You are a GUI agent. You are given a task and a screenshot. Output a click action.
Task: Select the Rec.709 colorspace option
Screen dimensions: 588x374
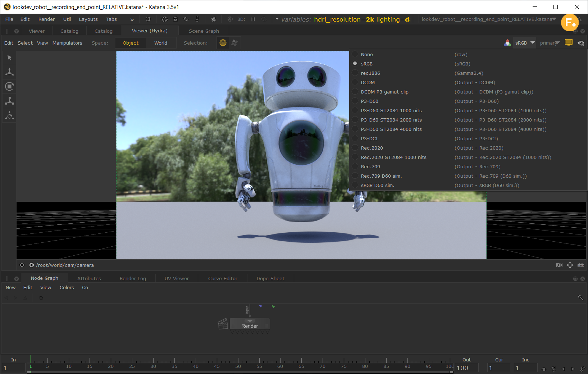(x=370, y=167)
